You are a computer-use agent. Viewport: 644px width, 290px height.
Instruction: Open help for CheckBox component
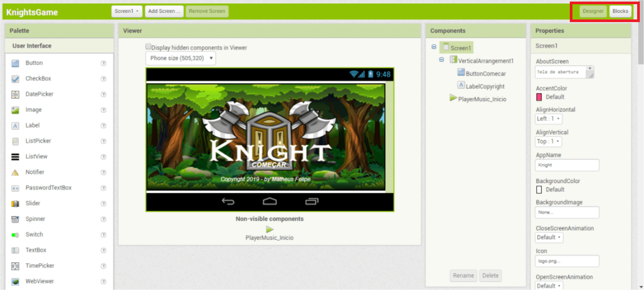tap(103, 79)
